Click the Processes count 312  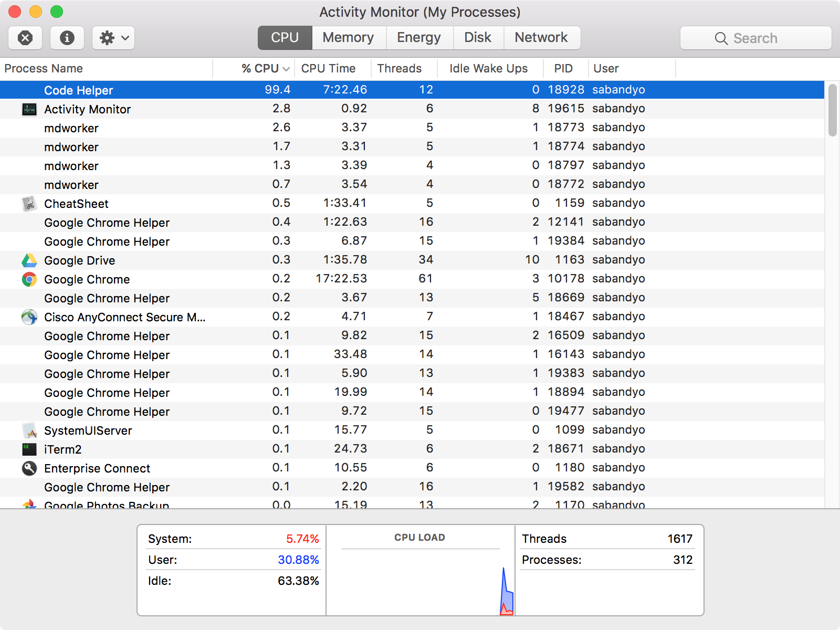pyautogui.click(x=683, y=560)
